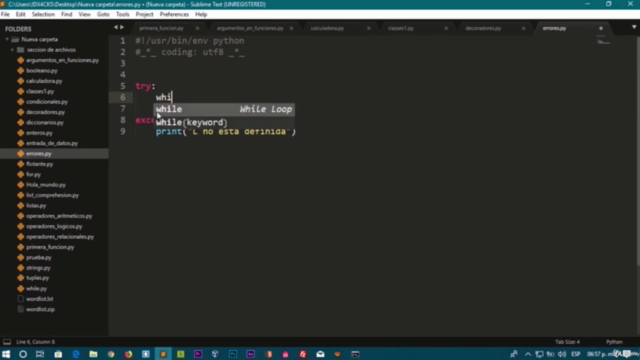The image size is (640, 360).
Task: Click the minimap code preview
Action: click(x=603, y=40)
